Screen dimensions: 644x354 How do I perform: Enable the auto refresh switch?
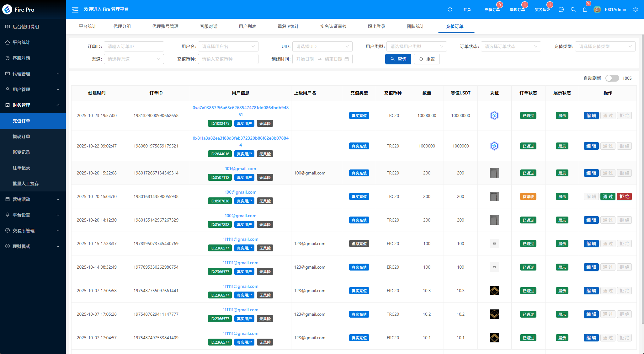[612, 78]
